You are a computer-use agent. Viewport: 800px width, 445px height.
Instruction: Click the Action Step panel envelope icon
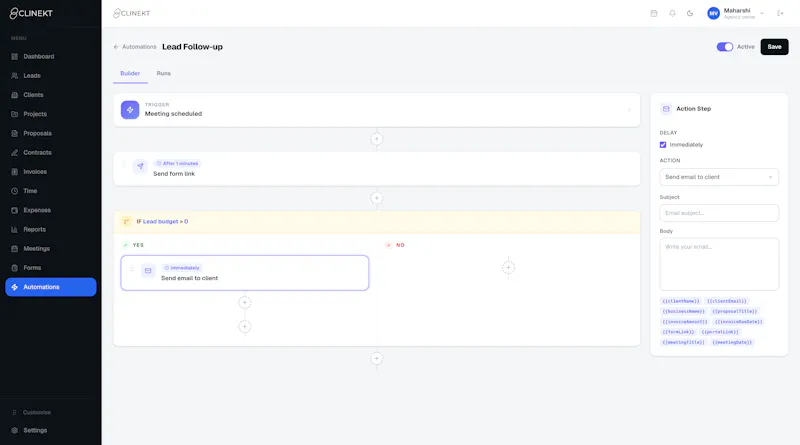click(666, 109)
